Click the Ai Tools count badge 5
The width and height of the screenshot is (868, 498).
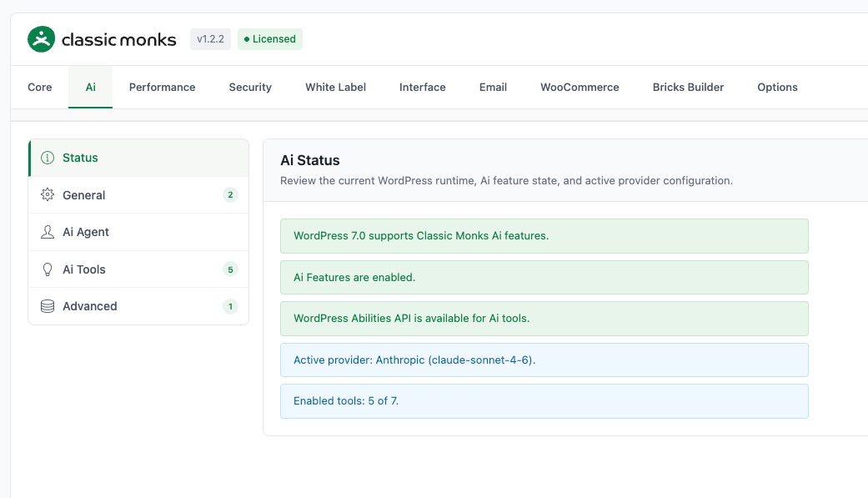(230, 269)
